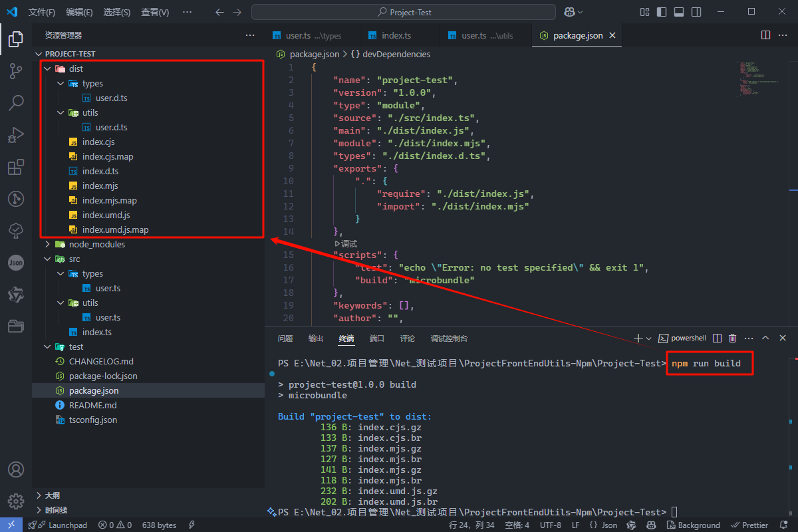Open the Source Control view
This screenshot has height=532, width=798.
16,70
